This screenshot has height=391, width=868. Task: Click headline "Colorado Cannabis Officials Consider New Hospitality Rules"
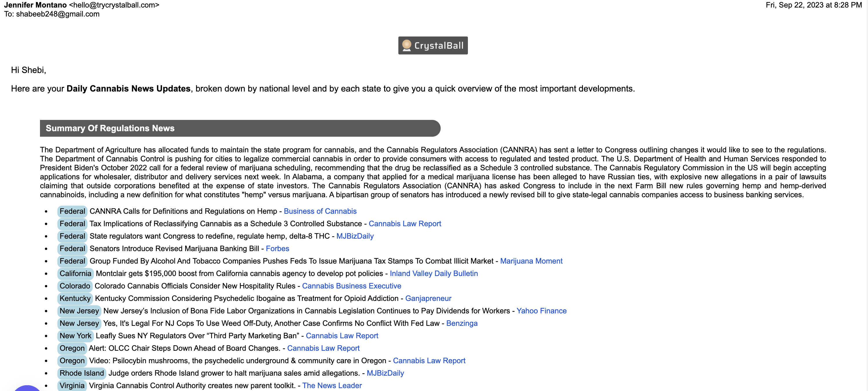point(195,286)
